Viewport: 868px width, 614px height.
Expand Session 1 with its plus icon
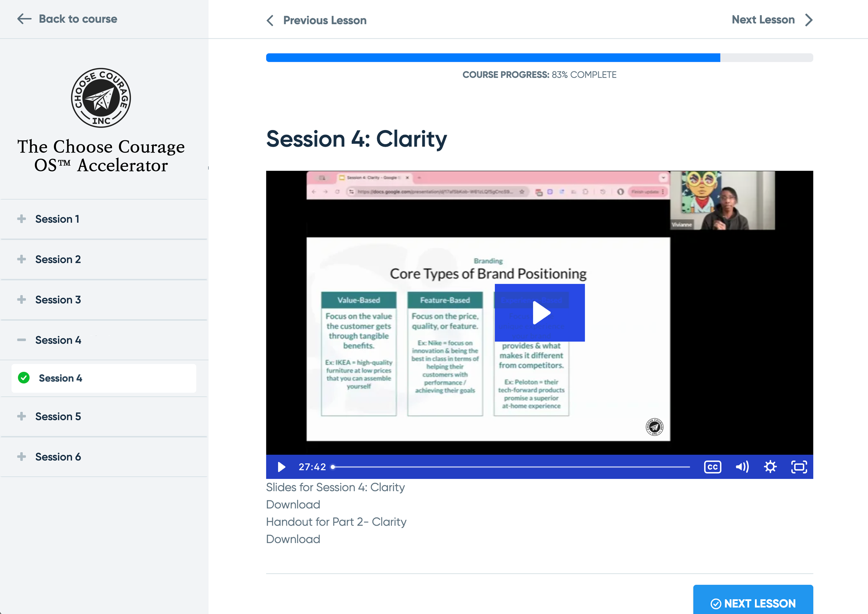[x=22, y=219]
